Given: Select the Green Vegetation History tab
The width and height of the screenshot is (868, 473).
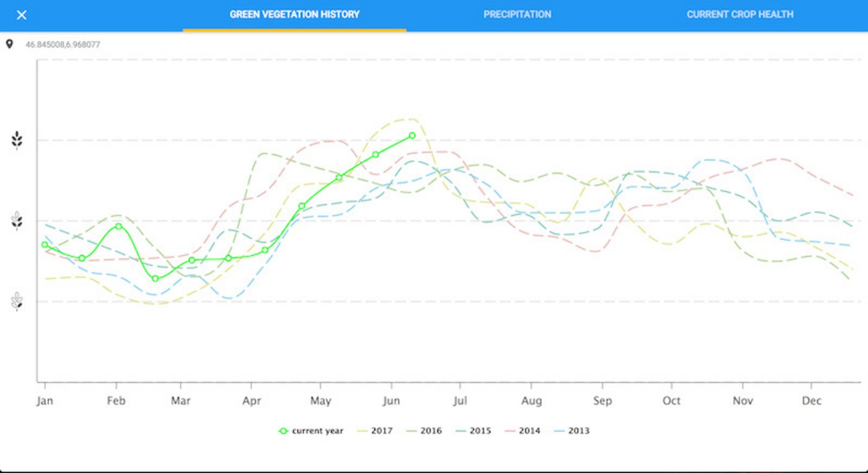Looking at the screenshot, I should pyautogui.click(x=294, y=15).
